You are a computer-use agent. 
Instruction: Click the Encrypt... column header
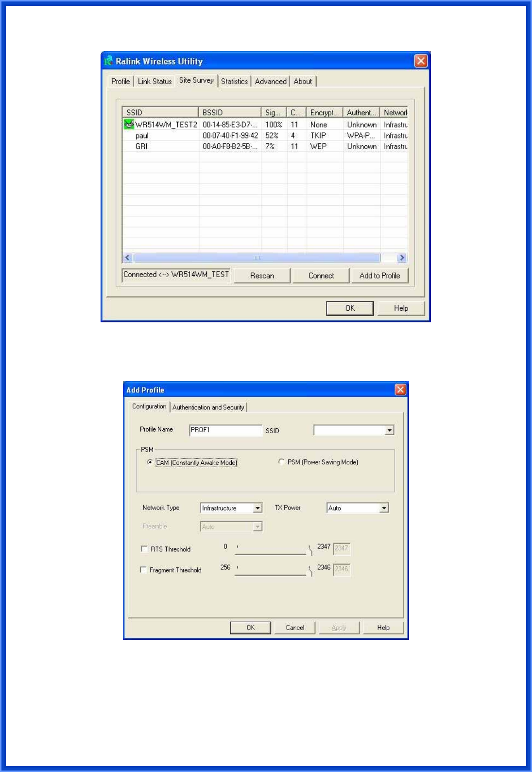[x=325, y=112]
